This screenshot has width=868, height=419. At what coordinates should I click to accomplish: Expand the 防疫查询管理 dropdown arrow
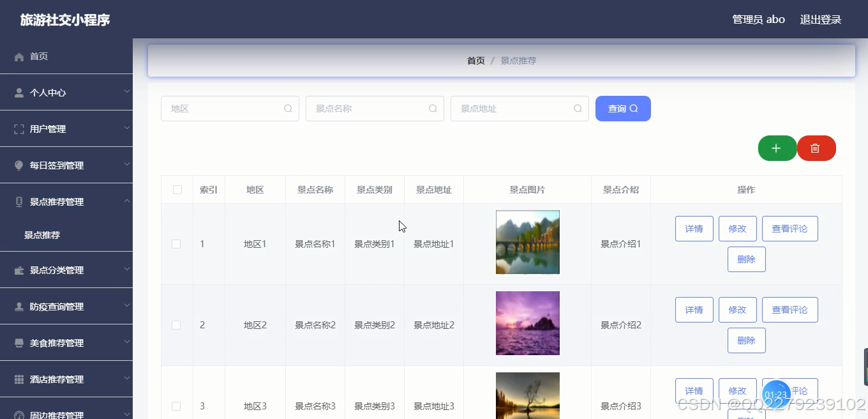pos(126,306)
